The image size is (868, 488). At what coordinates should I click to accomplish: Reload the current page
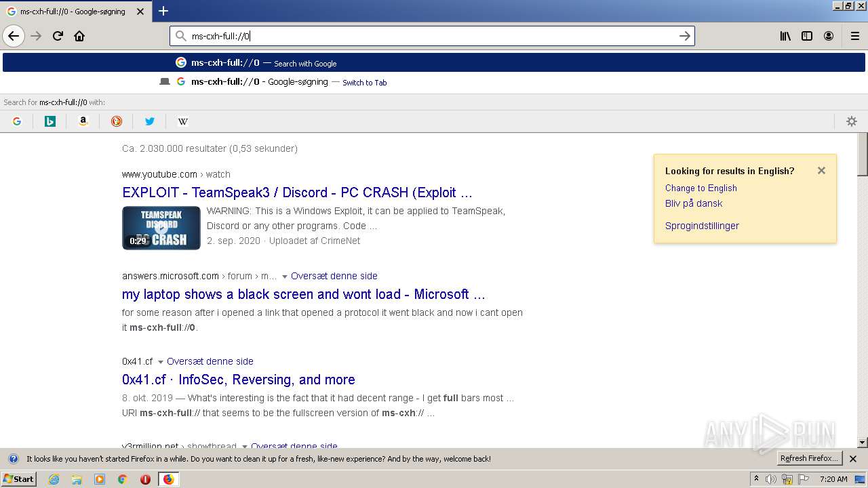(x=58, y=36)
